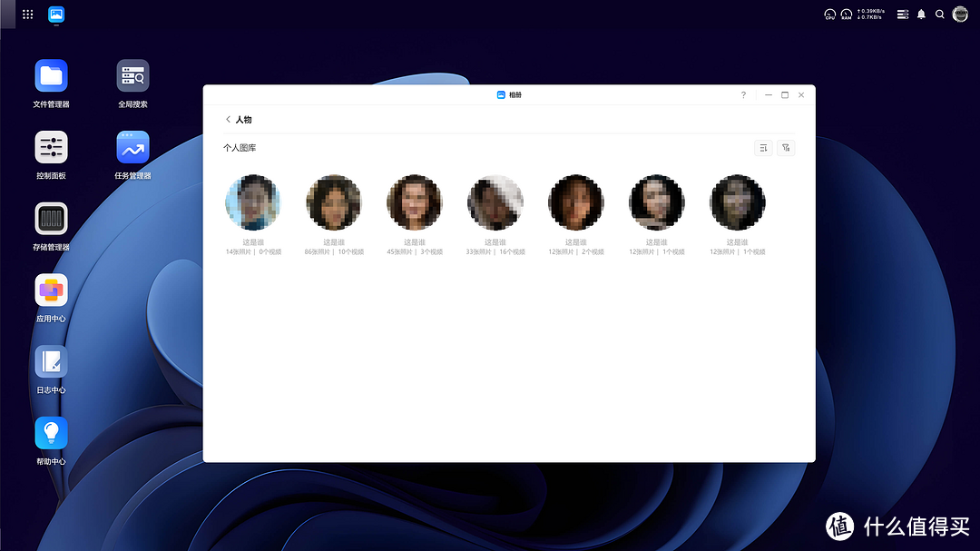Go back using the 人物 back arrow
The width and height of the screenshot is (980, 551).
228,120
